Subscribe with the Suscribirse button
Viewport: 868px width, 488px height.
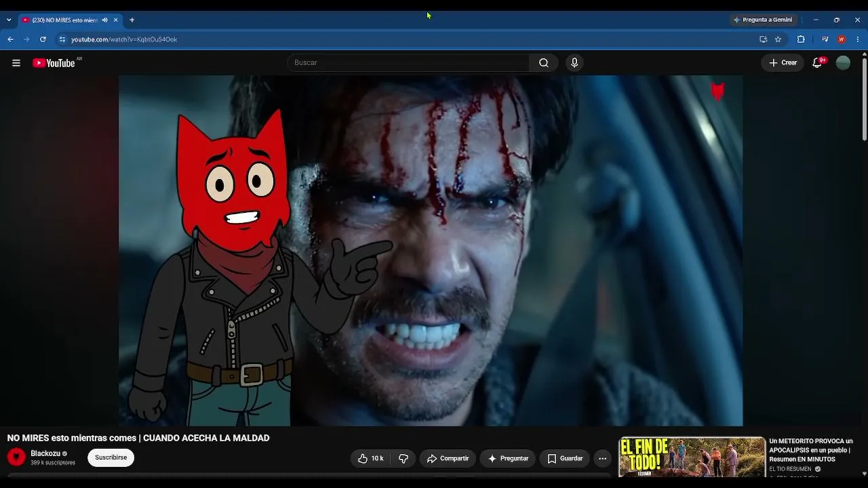tap(111, 457)
